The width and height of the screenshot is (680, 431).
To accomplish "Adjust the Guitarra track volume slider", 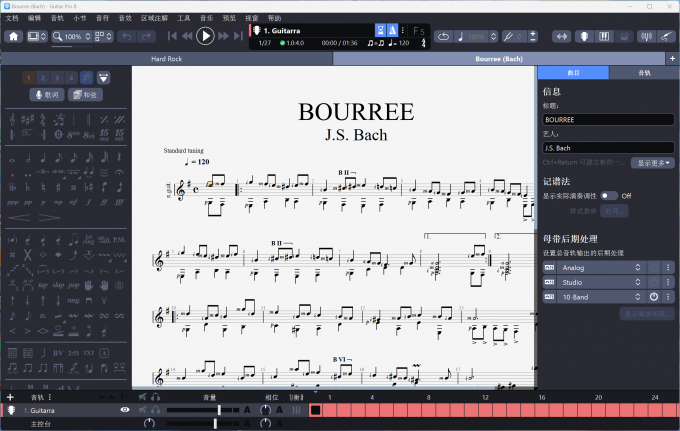I will tap(219, 410).
